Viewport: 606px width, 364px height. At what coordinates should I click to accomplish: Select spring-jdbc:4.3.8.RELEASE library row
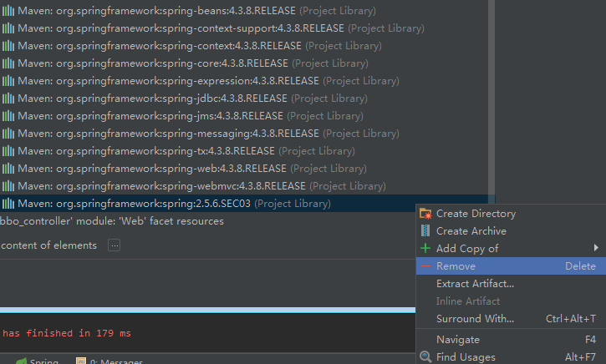(244, 99)
